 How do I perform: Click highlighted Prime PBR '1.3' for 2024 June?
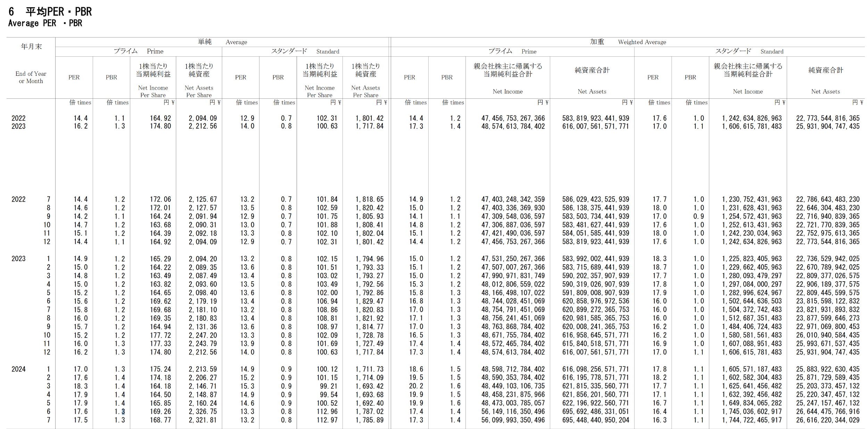120,412
